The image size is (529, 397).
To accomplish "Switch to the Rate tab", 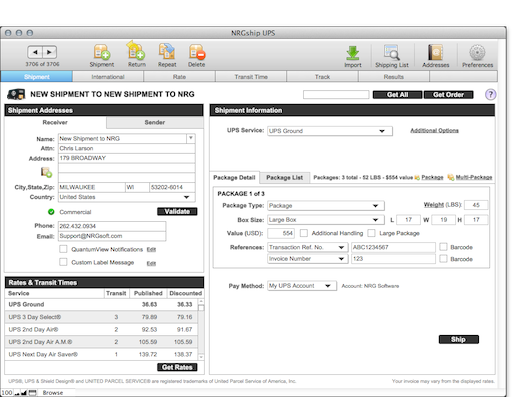I will (x=179, y=77).
